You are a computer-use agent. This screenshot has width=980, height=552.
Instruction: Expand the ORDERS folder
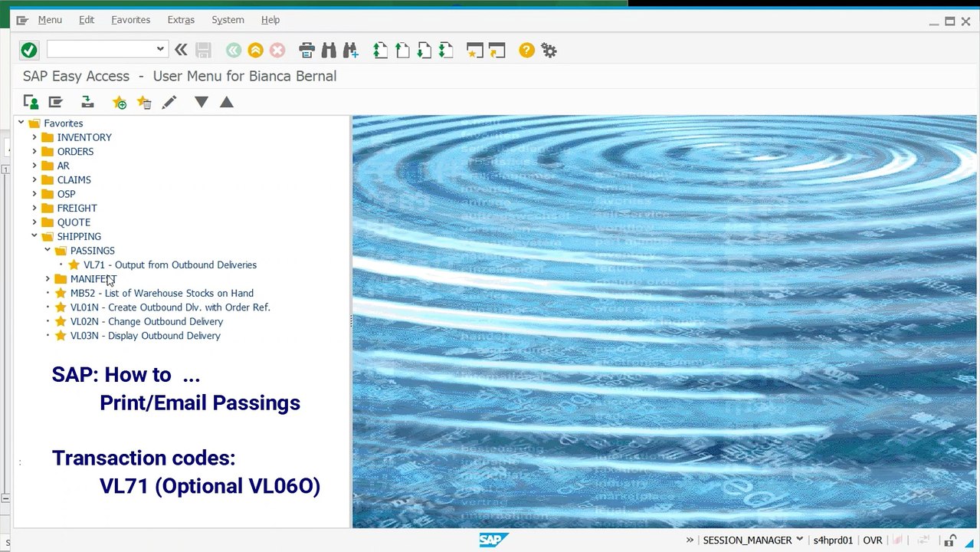point(34,151)
